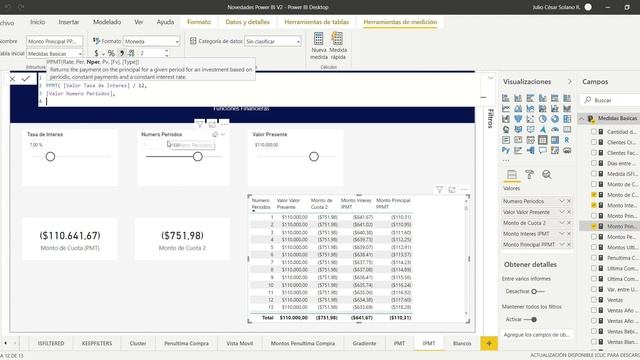The width and height of the screenshot is (640, 360).
Task: Open the Datos y detalles tab
Action: (x=247, y=22)
